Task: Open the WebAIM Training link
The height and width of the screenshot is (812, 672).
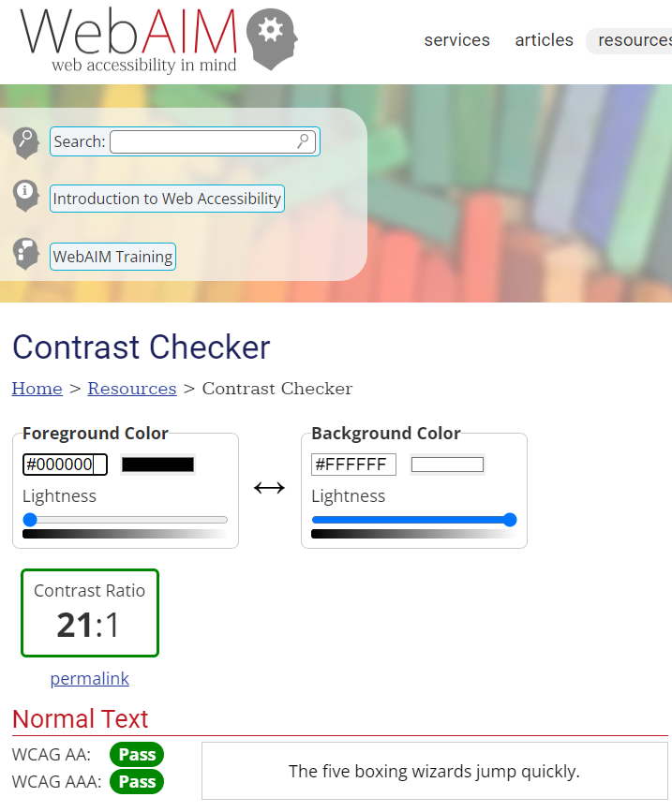Action: point(113,257)
